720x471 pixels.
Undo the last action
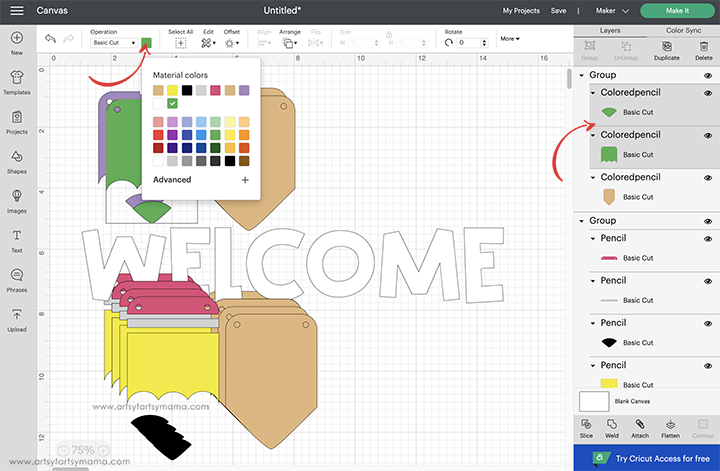tap(50, 39)
